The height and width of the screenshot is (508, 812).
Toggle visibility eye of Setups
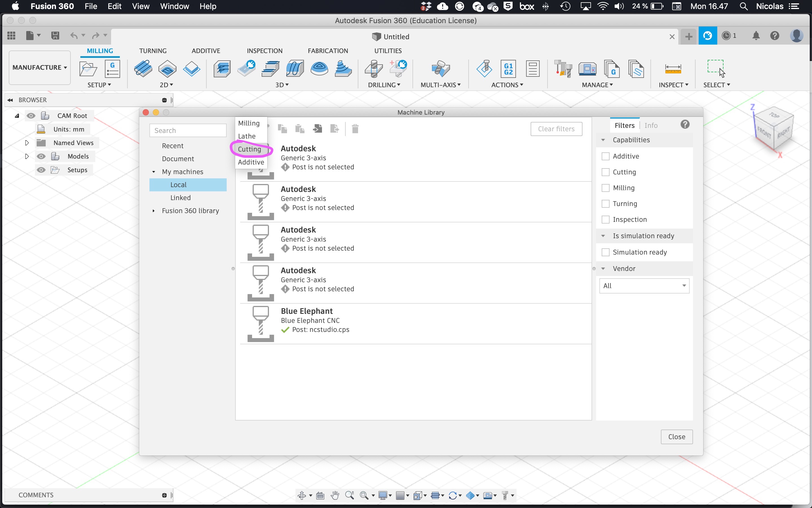point(41,170)
